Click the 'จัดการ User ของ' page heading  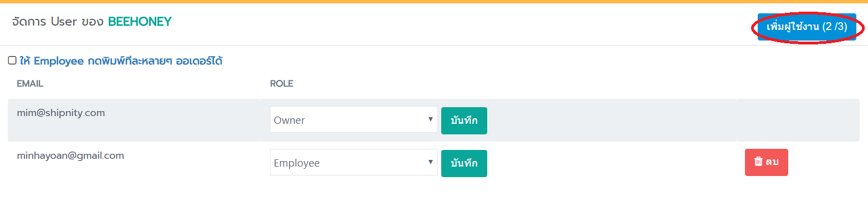[58, 22]
